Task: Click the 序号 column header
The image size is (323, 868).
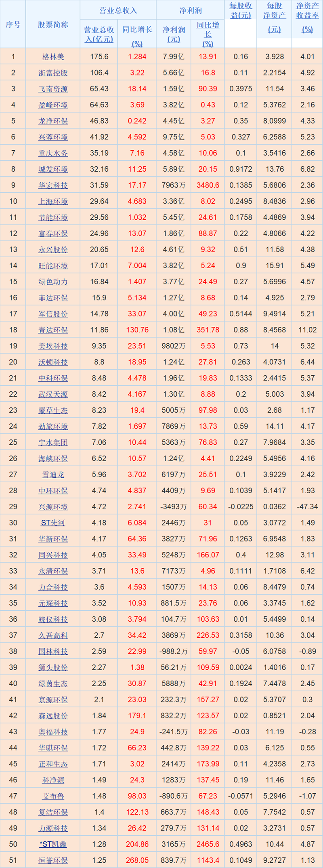Action: coord(13,25)
